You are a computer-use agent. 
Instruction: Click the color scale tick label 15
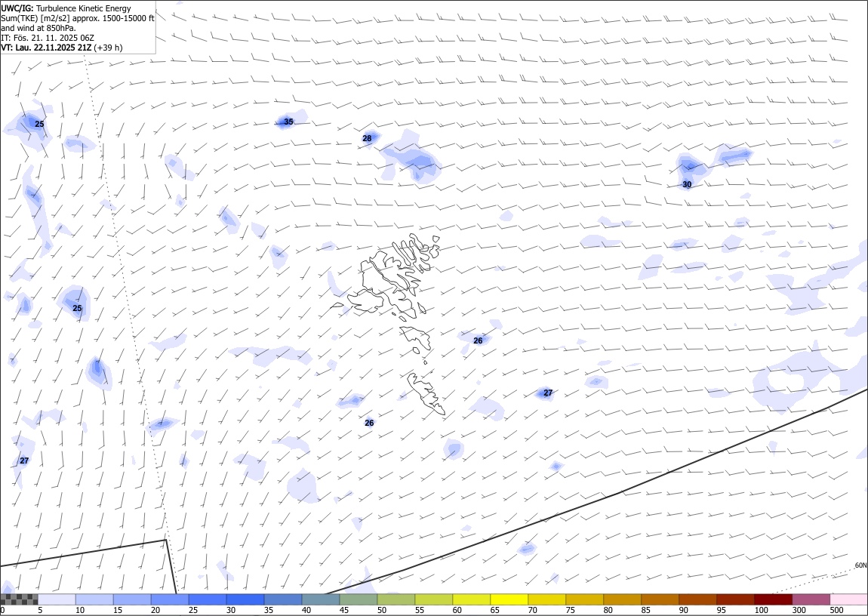117,610
